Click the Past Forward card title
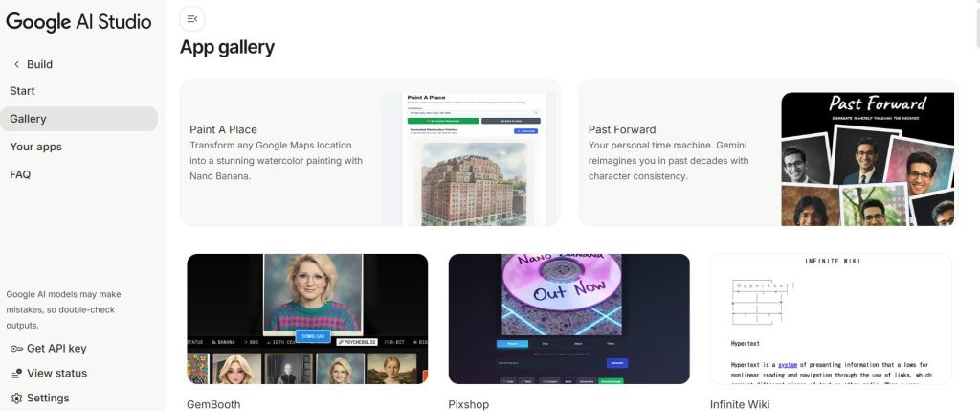 (622, 129)
